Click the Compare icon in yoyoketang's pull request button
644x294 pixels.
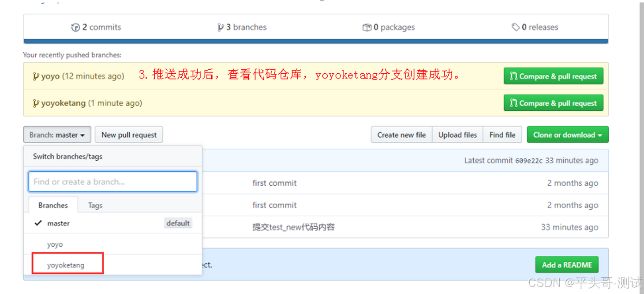513,103
